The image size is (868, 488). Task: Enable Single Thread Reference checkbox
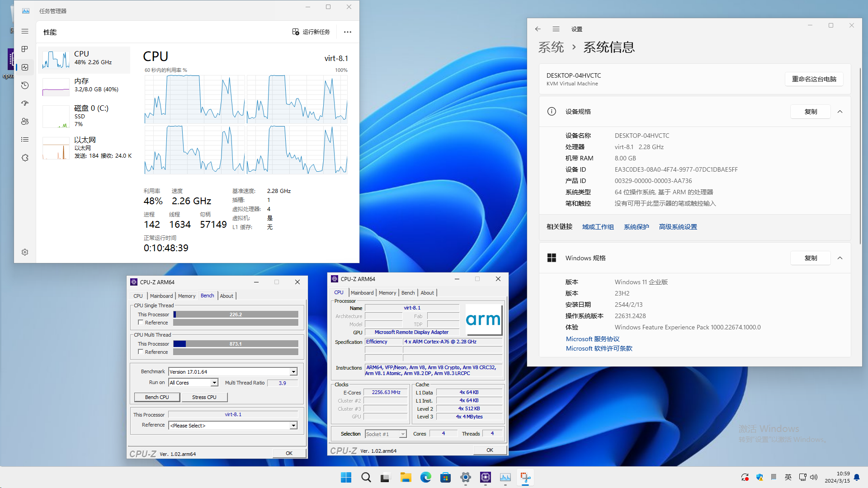[x=141, y=323]
